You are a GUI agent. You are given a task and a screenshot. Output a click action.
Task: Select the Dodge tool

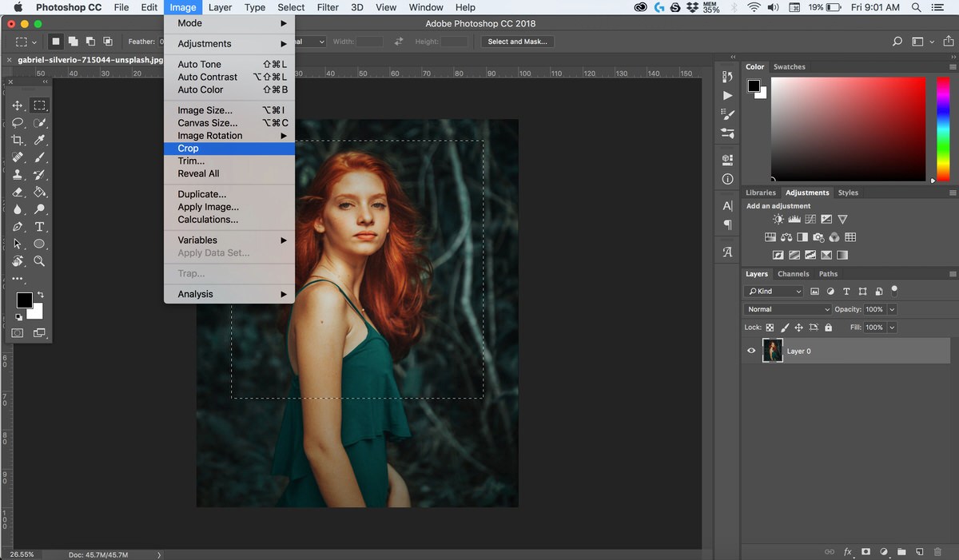coord(39,209)
